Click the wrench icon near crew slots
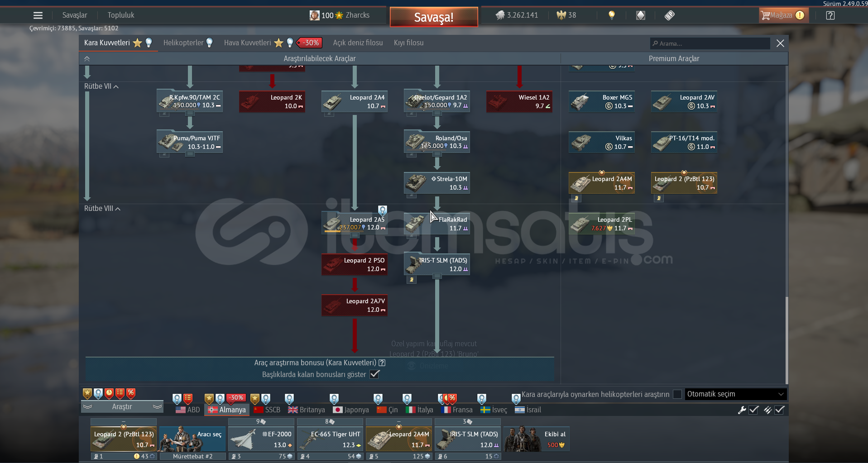The width and height of the screenshot is (868, 463). pos(742,410)
